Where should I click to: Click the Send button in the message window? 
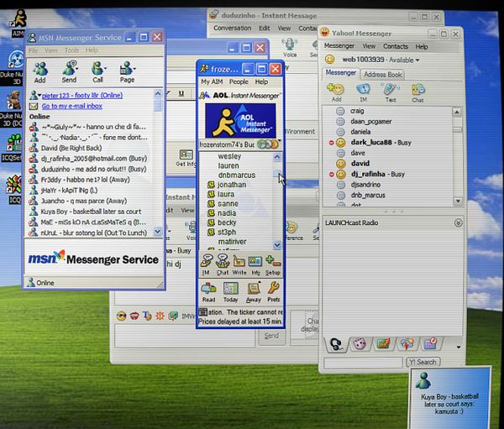point(271,336)
